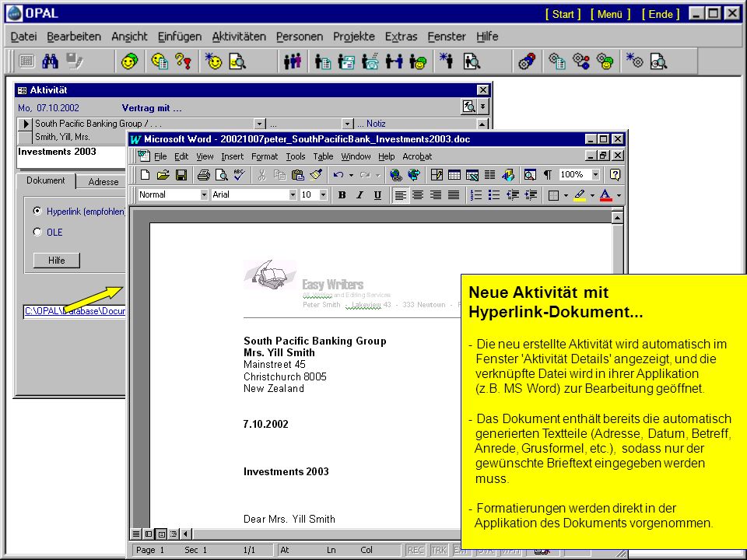The height and width of the screenshot is (560, 747).
Task: Open the font size 10 dropdown
Action: tap(323, 194)
